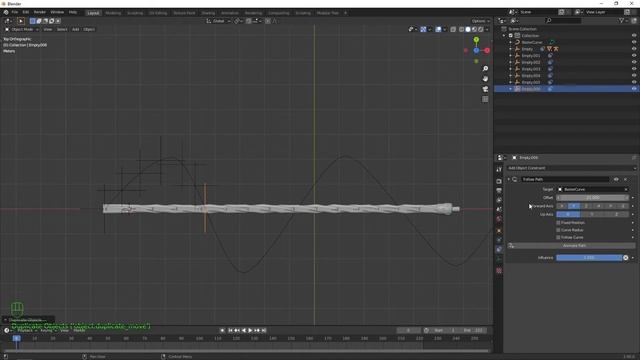
Task: Click the outliner search field
Action: pos(563,20)
